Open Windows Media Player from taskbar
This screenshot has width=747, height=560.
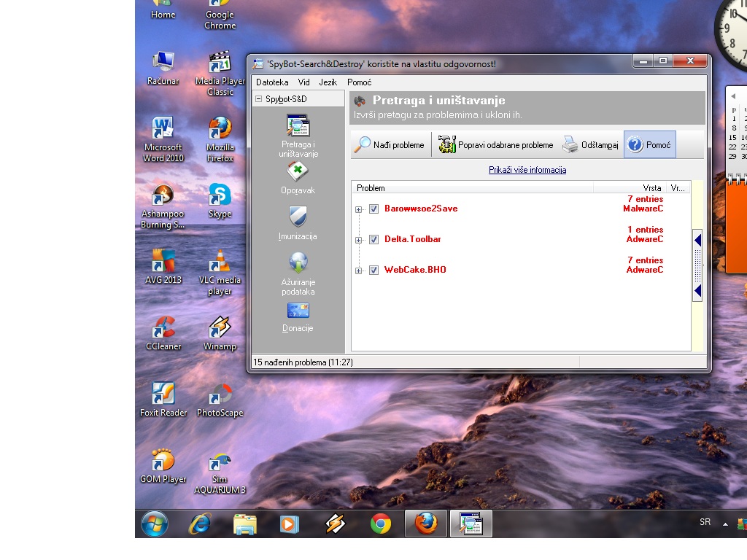289,524
